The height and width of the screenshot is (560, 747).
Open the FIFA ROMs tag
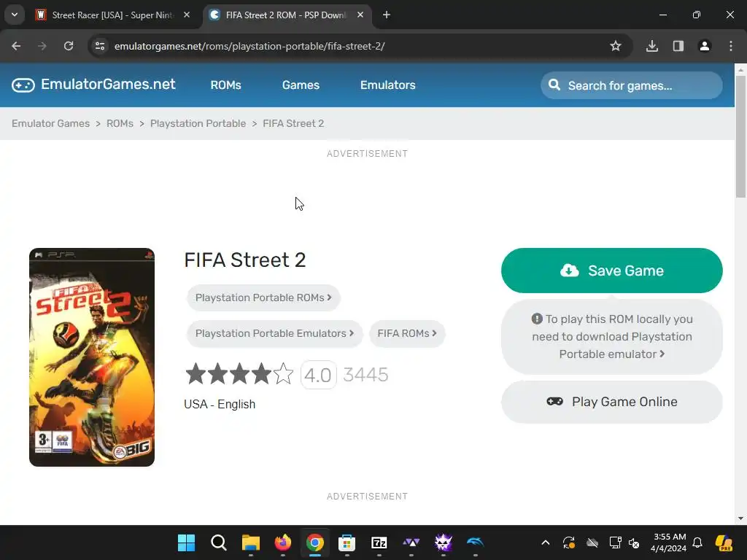click(407, 333)
